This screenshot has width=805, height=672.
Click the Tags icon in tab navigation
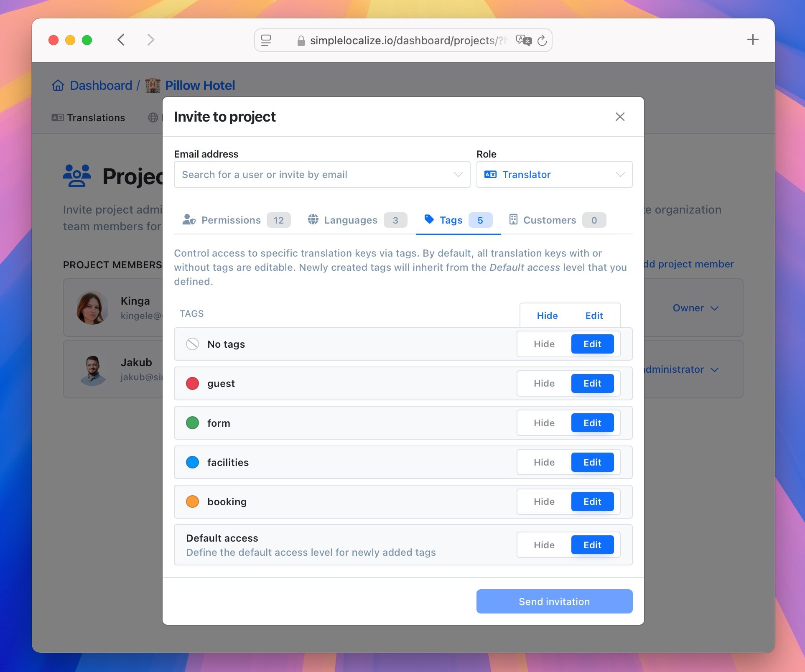428,219
